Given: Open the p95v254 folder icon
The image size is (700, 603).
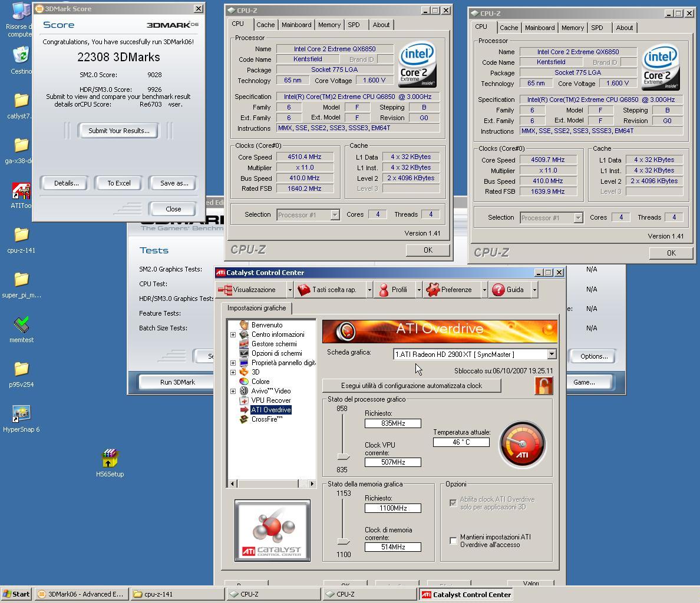Looking at the screenshot, I should (x=21, y=369).
